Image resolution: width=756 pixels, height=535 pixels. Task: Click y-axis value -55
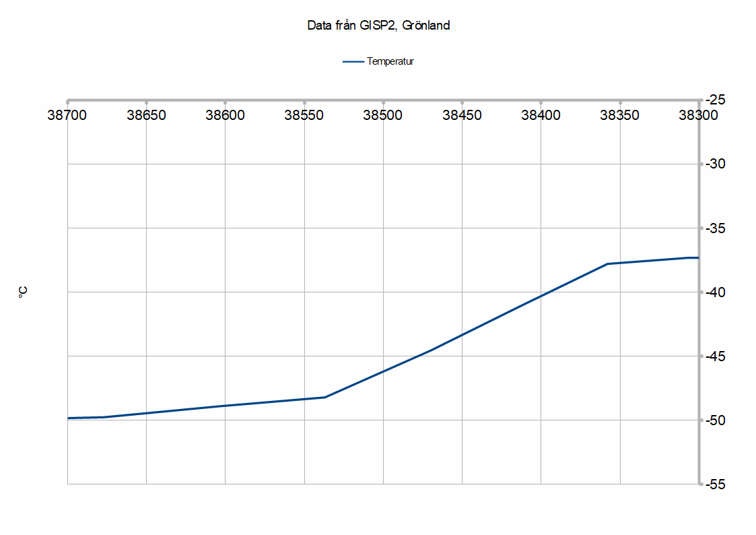point(716,484)
